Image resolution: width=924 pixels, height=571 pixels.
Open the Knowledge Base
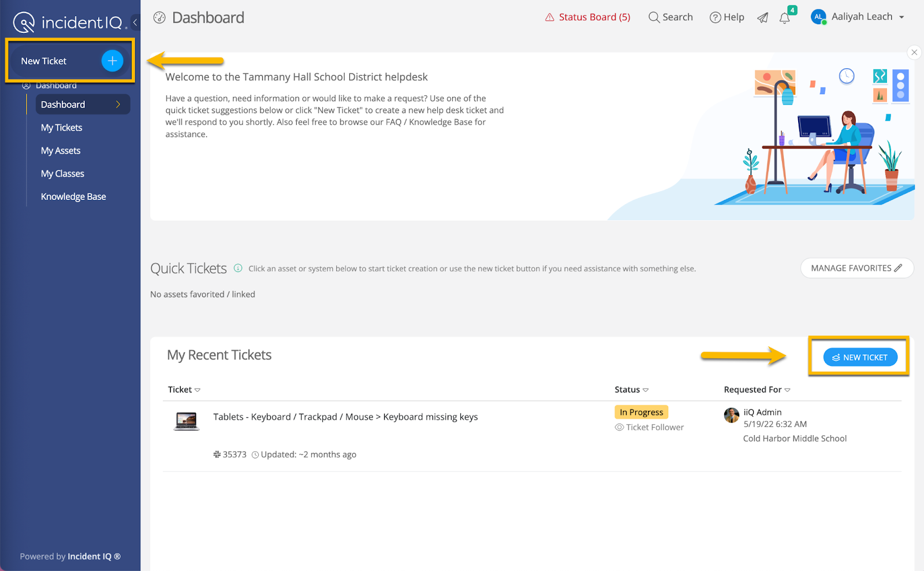(x=73, y=197)
